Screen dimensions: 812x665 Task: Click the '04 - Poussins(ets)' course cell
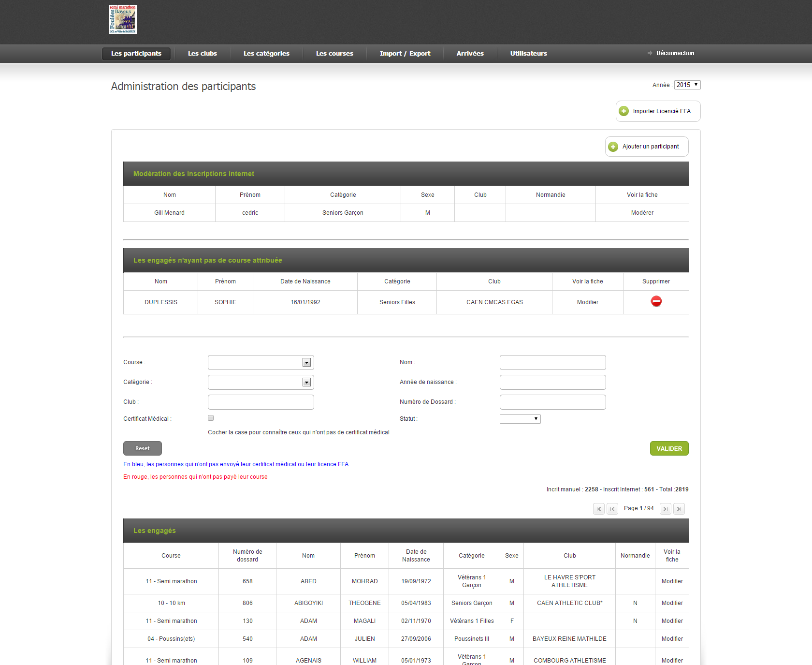click(171, 639)
